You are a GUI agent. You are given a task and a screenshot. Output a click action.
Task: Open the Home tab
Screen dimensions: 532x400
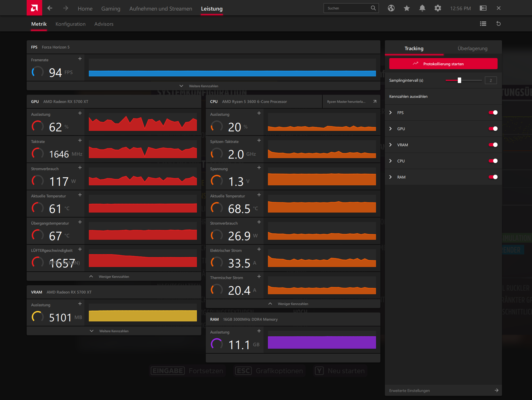point(85,9)
